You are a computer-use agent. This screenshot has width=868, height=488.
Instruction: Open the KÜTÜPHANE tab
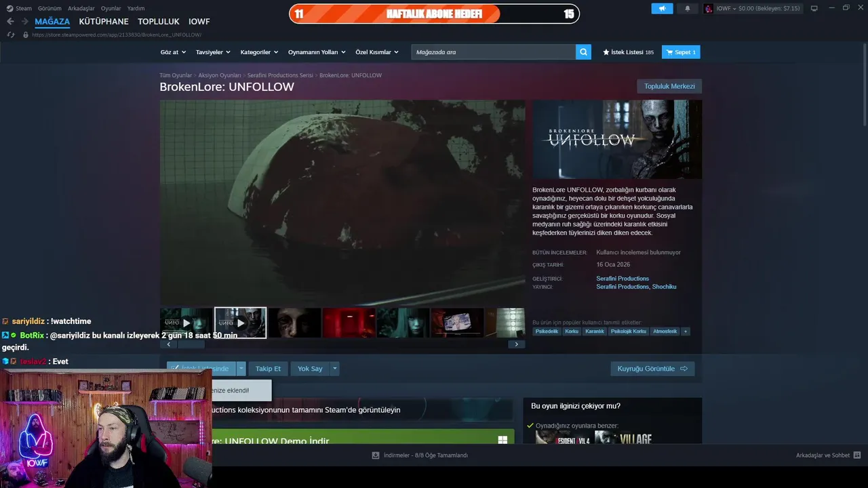click(104, 22)
